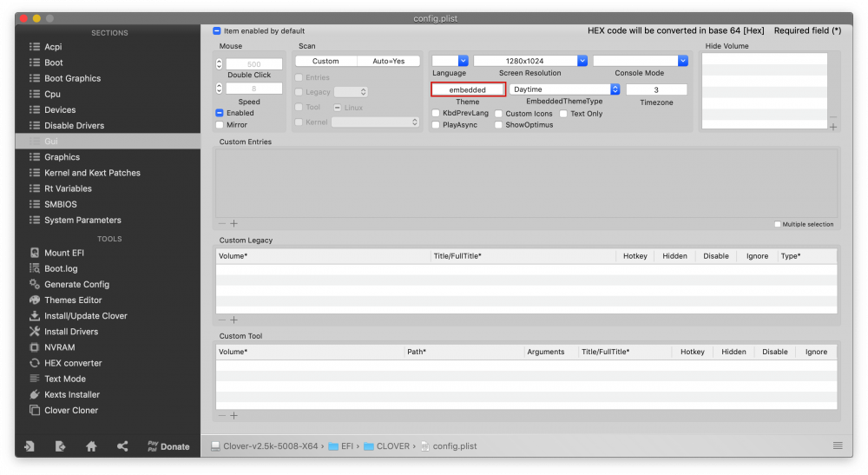The image size is (868, 475).
Task: Enable the KbdPrevLang checkbox
Action: (x=436, y=114)
